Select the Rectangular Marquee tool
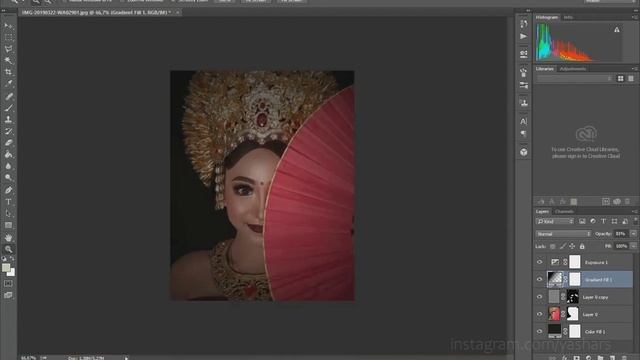 8,37
